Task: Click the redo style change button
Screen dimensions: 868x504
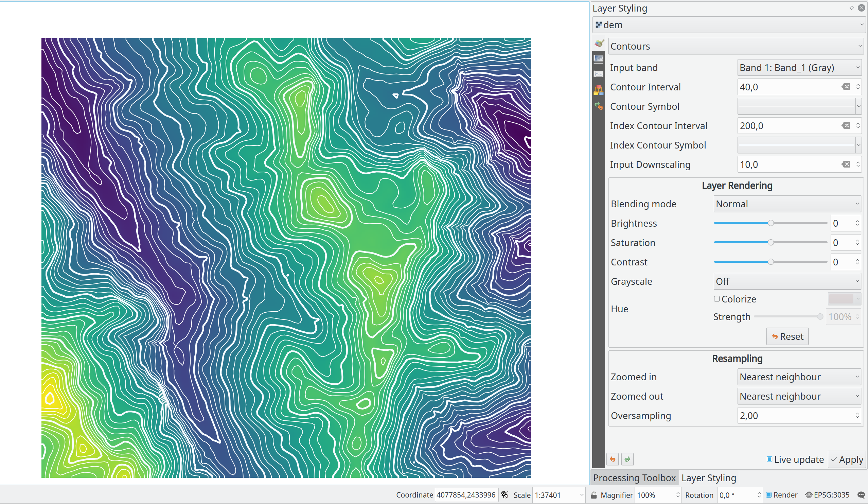Action: point(627,459)
